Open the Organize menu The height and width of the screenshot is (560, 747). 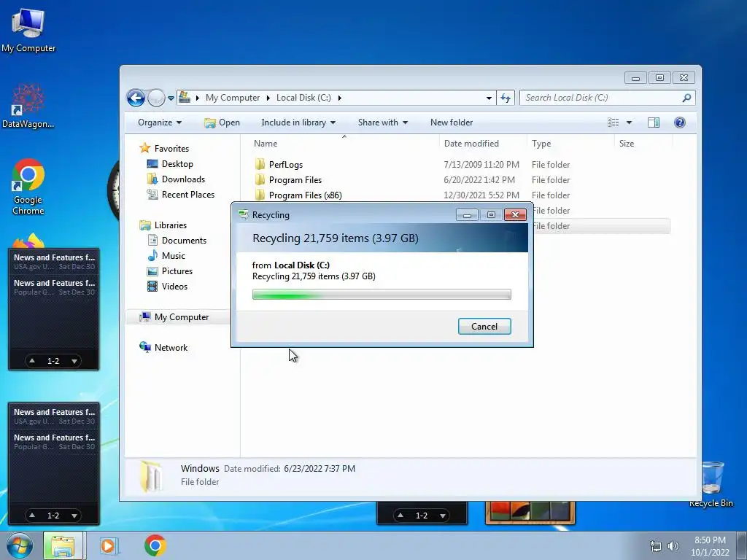click(160, 122)
